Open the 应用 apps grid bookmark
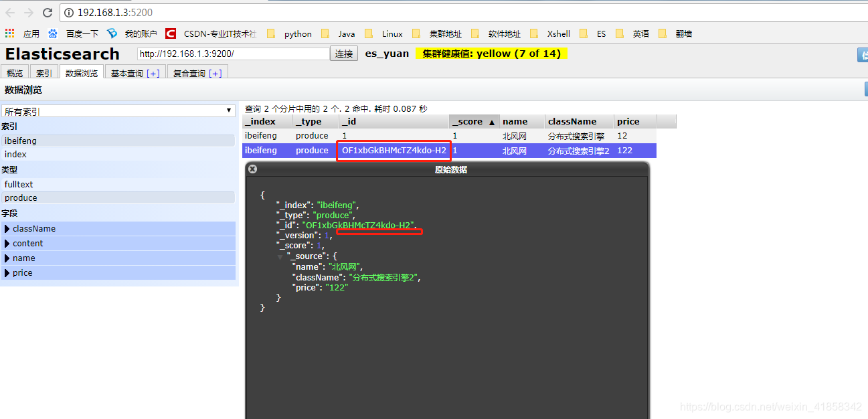The image size is (868, 419). [x=23, y=33]
